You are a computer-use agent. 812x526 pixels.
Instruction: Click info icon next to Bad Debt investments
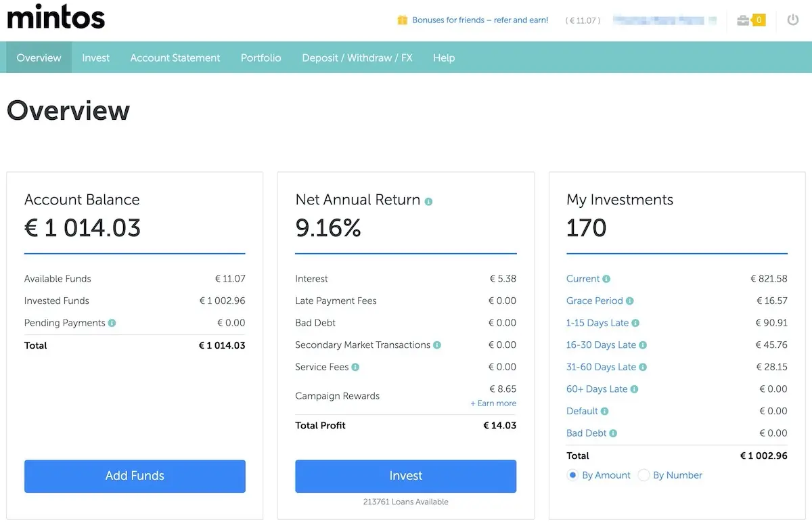613,433
